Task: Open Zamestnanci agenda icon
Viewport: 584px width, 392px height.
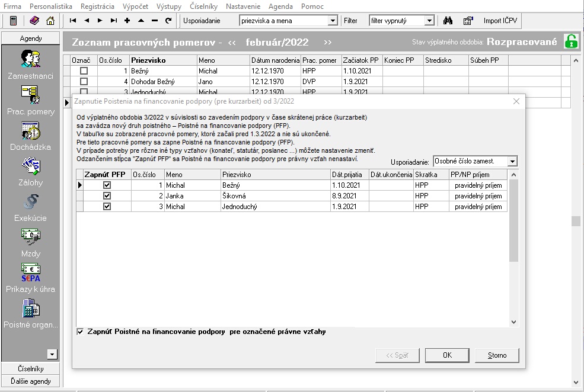Action: point(31,59)
